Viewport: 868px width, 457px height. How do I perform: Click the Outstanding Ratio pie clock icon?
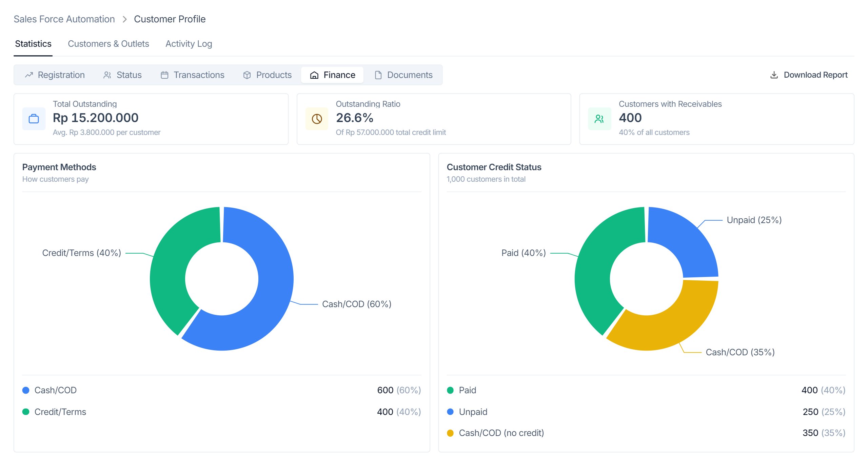pos(317,119)
